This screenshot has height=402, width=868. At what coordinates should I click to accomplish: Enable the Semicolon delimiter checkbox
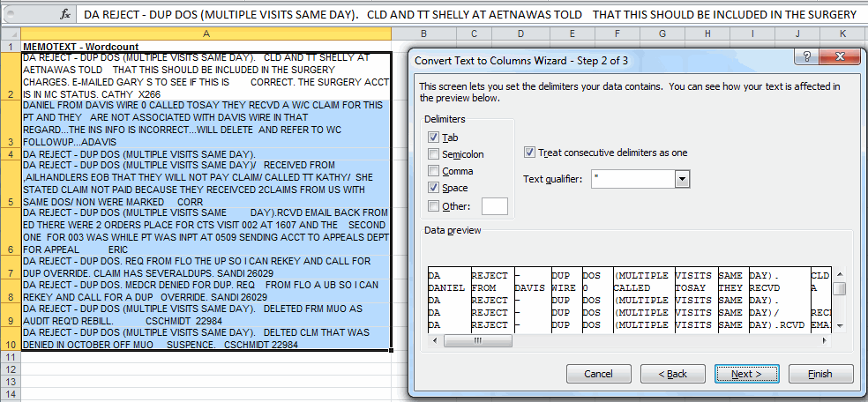(433, 154)
